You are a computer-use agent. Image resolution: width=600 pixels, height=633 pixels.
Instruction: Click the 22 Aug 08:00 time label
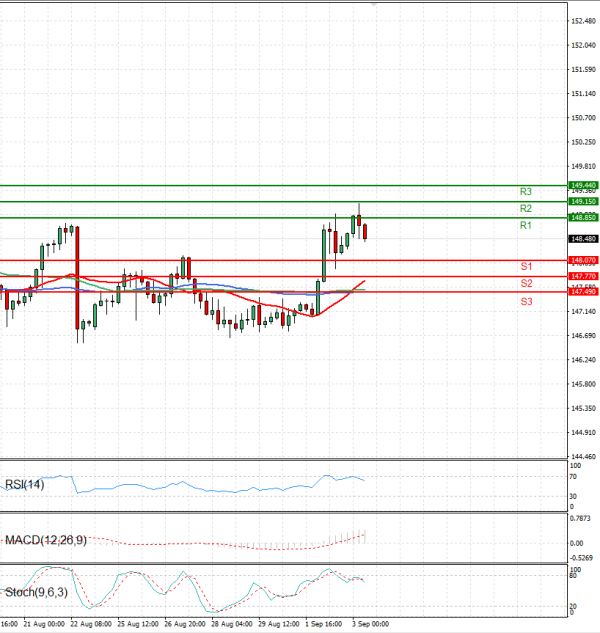pyautogui.click(x=91, y=624)
